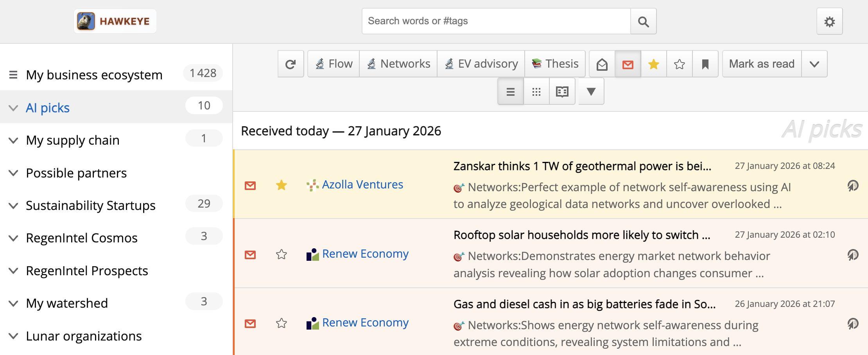
Task: Toggle unread-only envelope filter
Action: [x=628, y=64]
